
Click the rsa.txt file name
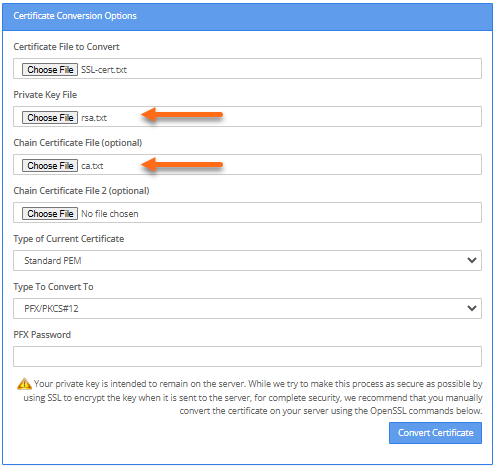(94, 118)
